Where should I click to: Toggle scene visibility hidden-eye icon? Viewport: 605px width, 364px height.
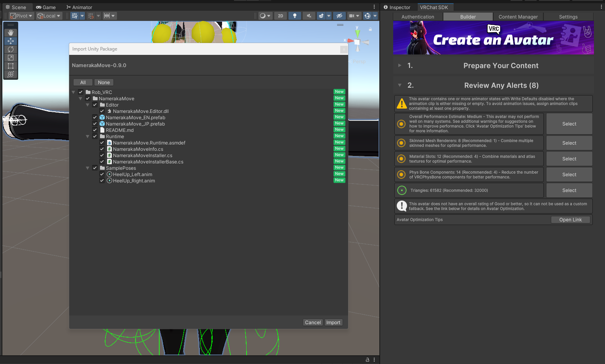point(339,16)
